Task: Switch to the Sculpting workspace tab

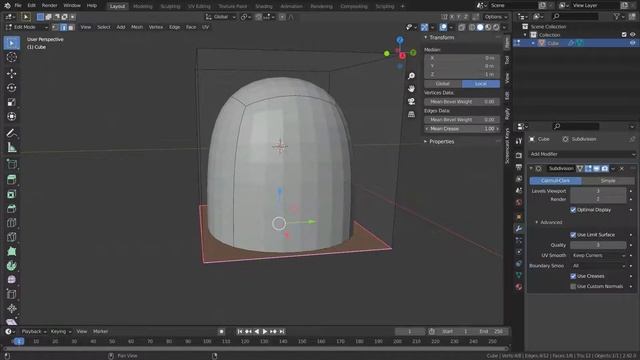Action: coord(170,6)
